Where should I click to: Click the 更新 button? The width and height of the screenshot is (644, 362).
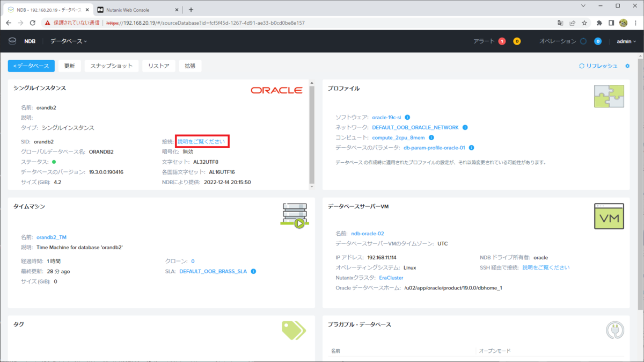(69, 66)
